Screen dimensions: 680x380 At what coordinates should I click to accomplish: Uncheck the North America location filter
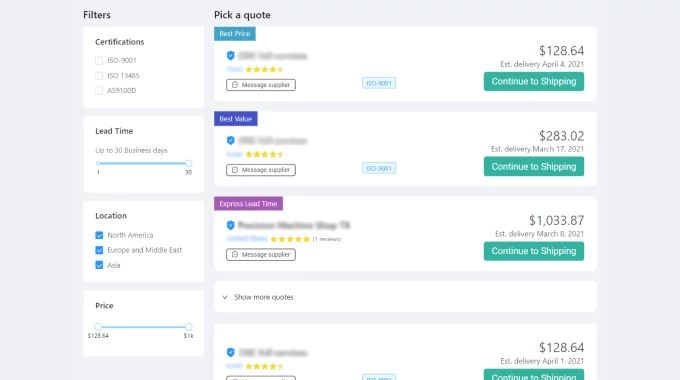click(x=99, y=235)
